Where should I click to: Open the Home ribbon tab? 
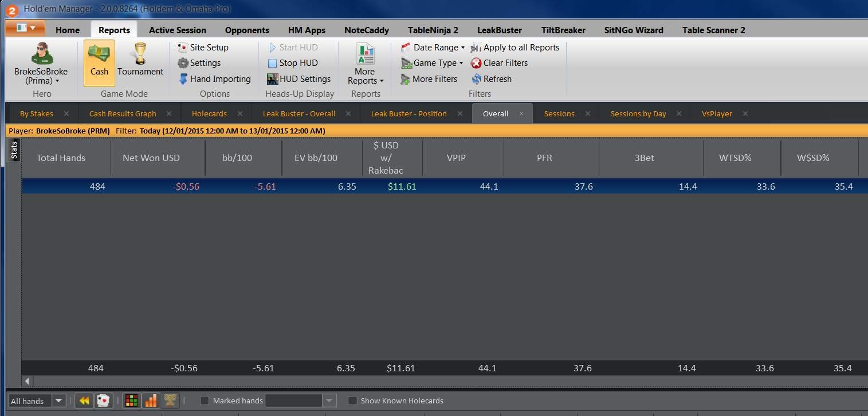tap(68, 30)
